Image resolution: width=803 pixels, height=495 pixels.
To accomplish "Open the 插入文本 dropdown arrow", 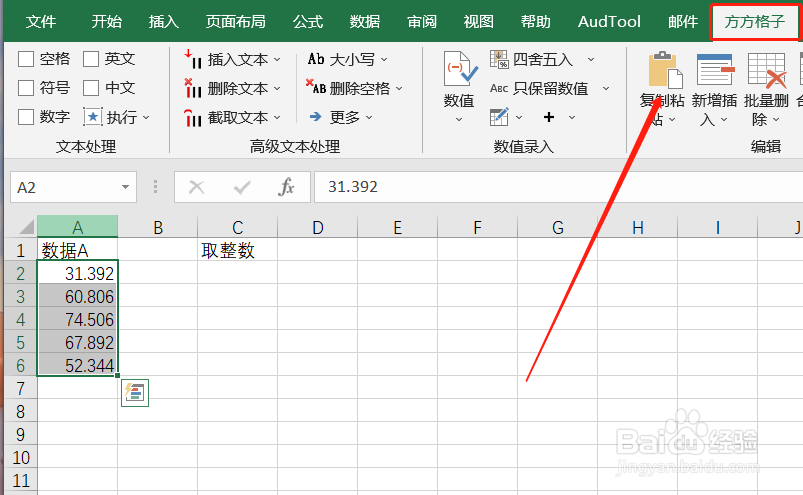I will 277,60.
